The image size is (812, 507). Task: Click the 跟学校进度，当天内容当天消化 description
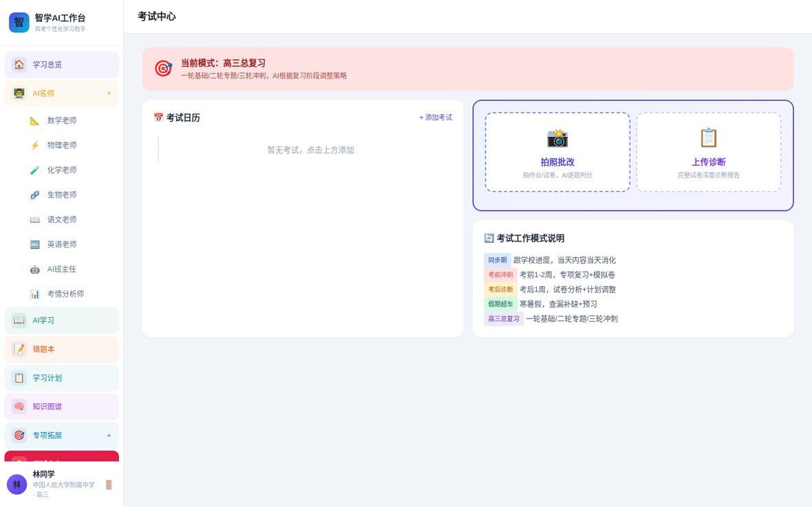pos(564,260)
